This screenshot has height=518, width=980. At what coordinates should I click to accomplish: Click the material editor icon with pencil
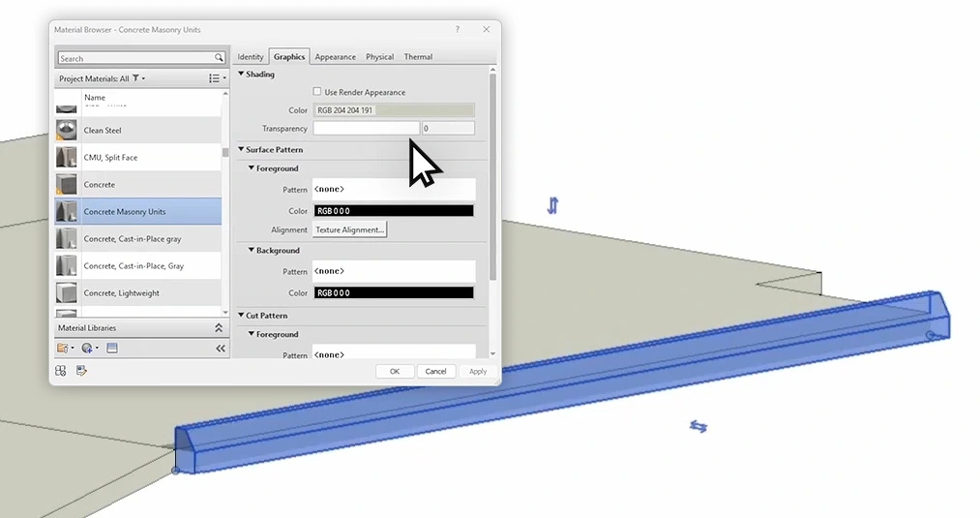[81, 371]
